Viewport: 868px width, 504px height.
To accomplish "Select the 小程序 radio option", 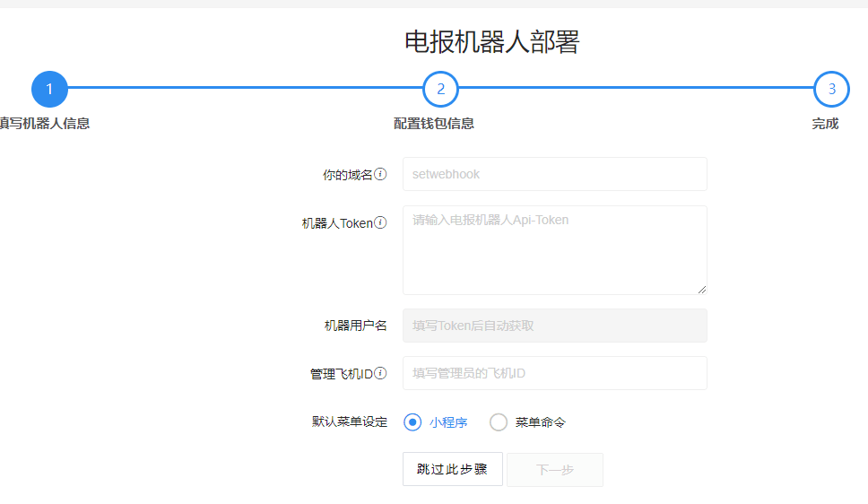I will pyautogui.click(x=412, y=422).
